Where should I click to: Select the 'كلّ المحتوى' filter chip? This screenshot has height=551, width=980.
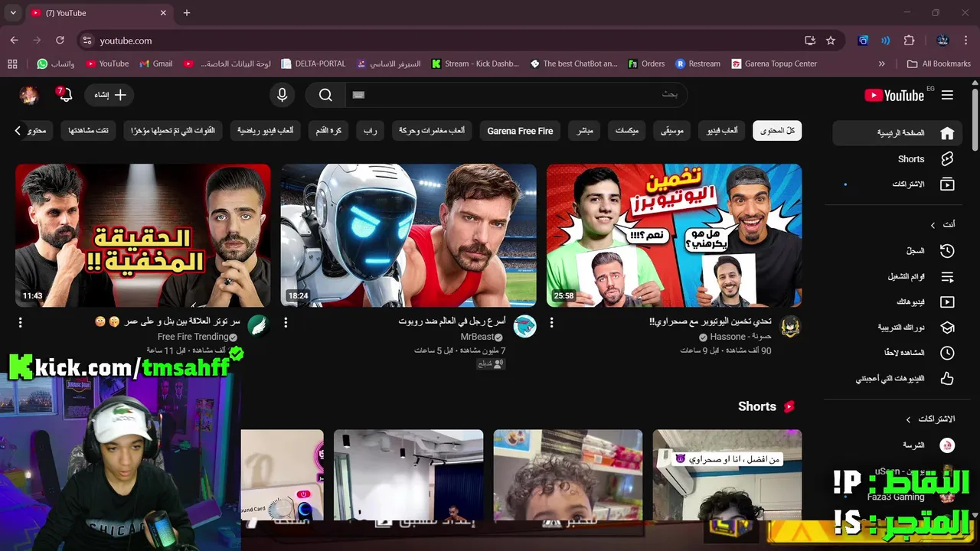[777, 131]
